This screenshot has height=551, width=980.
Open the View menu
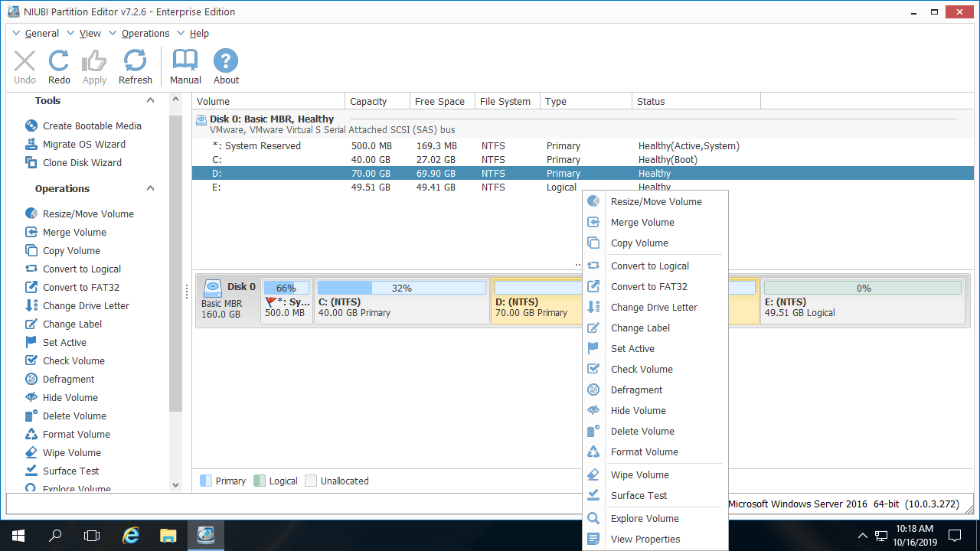coord(90,34)
